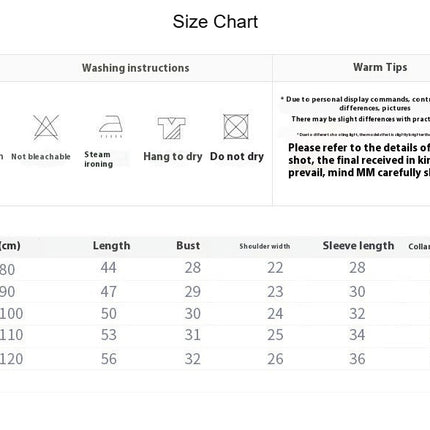Screen dimensions: 430x430
Task: Click the Size Chart title
Action: pyautogui.click(x=215, y=22)
